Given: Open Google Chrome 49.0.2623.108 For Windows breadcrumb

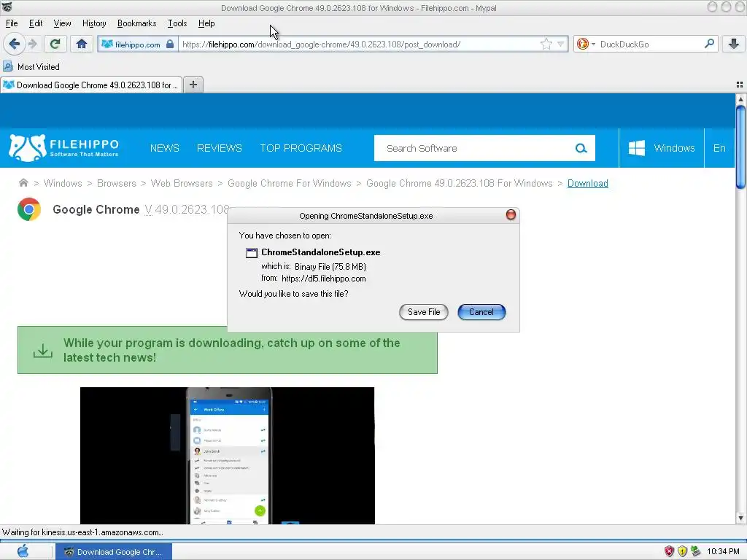Looking at the screenshot, I should click(x=460, y=183).
